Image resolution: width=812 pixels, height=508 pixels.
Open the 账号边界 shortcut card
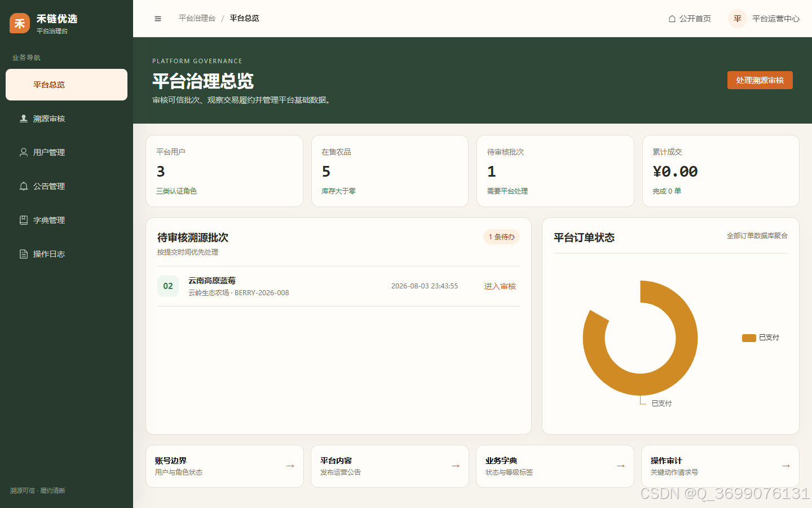[224, 466]
